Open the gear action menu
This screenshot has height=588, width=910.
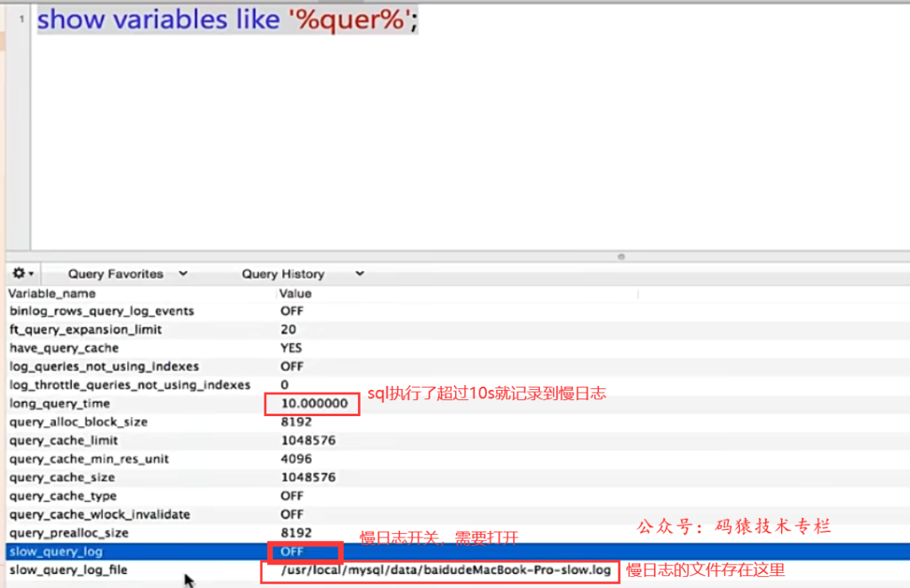point(22,274)
